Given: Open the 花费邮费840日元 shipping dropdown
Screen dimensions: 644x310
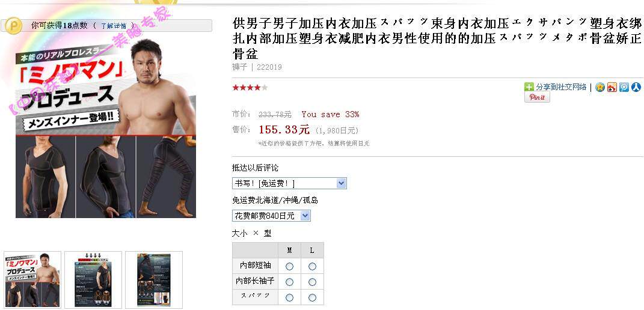Looking at the screenshot, I should [271, 216].
